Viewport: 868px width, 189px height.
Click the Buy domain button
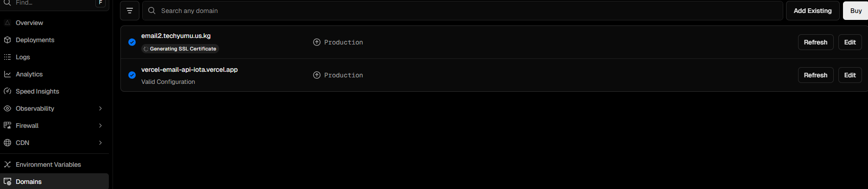coord(855,11)
